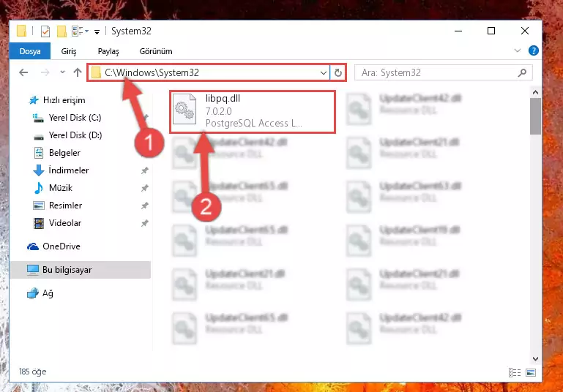
Task: Click the Properties checkmark icon in title bar
Action: (x=45, y=31)
